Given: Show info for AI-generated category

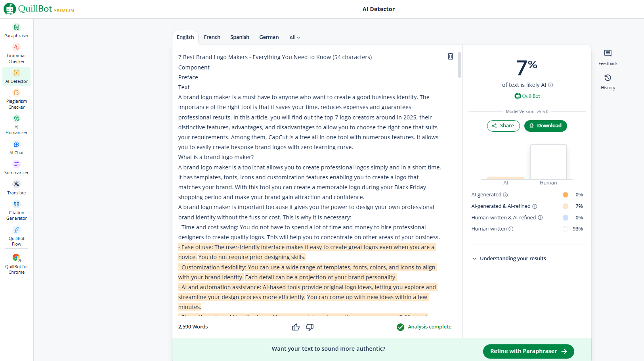Looking at the screenshot, I should point(505,195).
